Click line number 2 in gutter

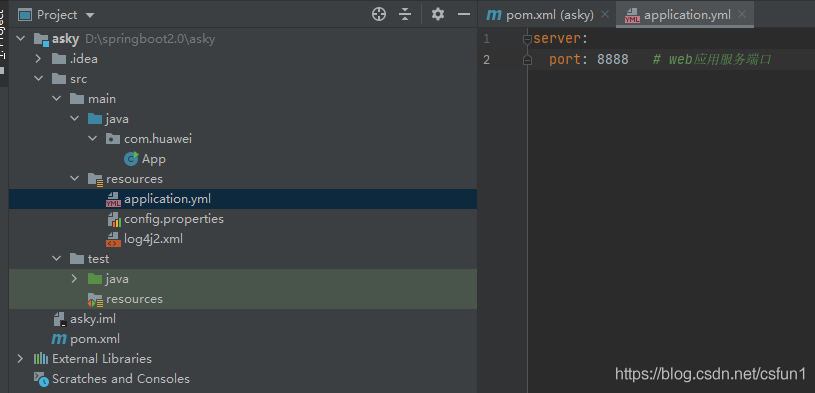[487, 60]
